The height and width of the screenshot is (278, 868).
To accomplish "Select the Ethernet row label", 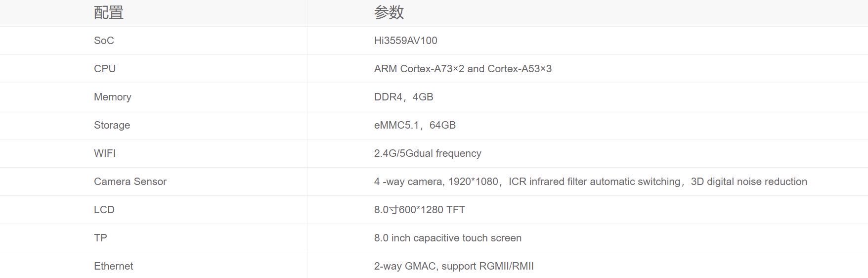I will pos(113,266).
